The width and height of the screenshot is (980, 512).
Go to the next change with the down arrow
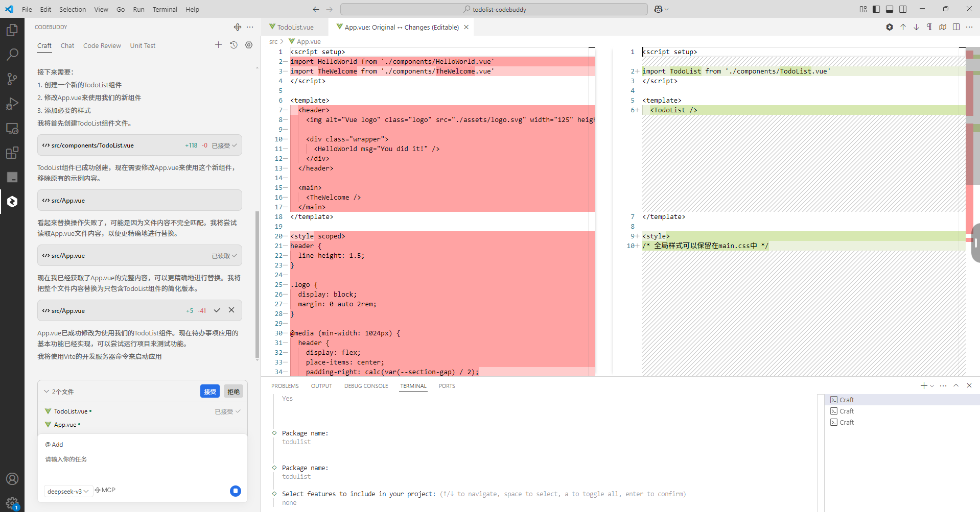(x=916, y=27)
